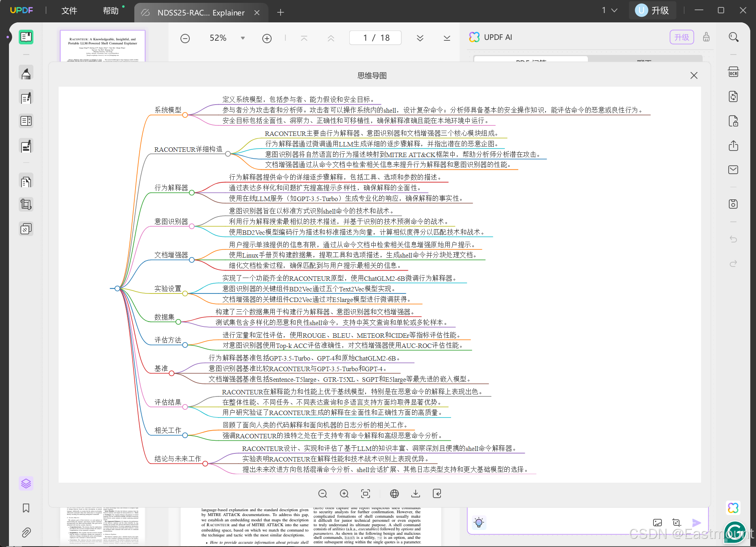Send the file by email

coord(734,170)
